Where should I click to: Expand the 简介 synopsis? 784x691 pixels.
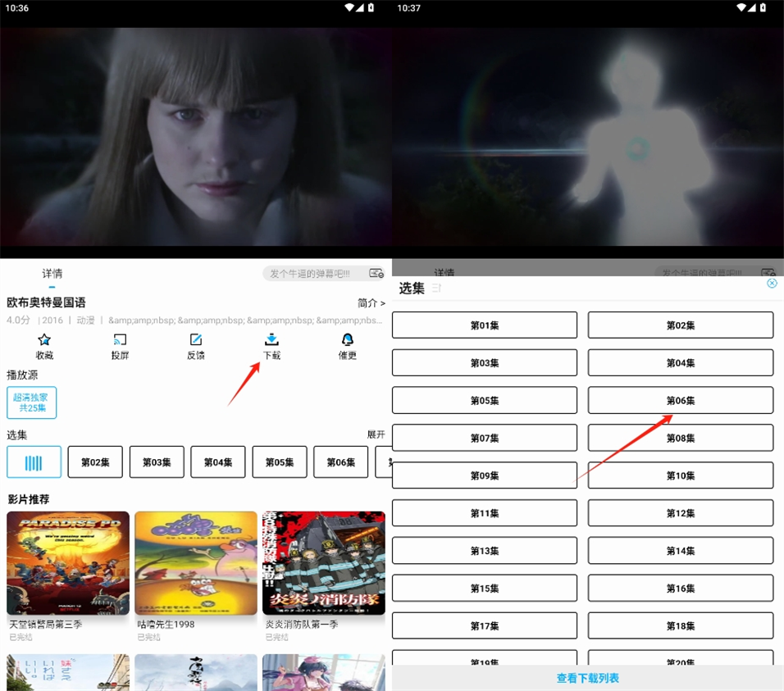click(371, 302)
